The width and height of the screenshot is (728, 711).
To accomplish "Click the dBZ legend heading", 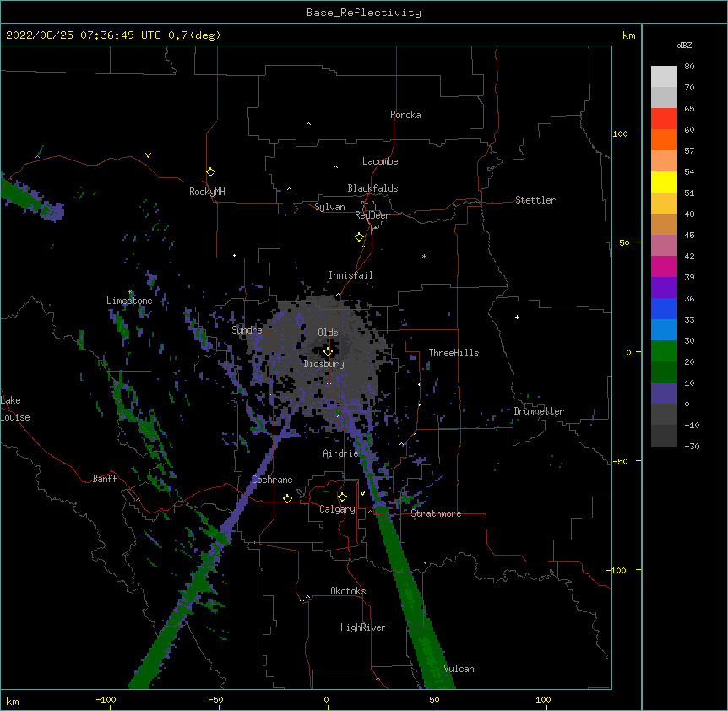I will [x=684, y=46].
